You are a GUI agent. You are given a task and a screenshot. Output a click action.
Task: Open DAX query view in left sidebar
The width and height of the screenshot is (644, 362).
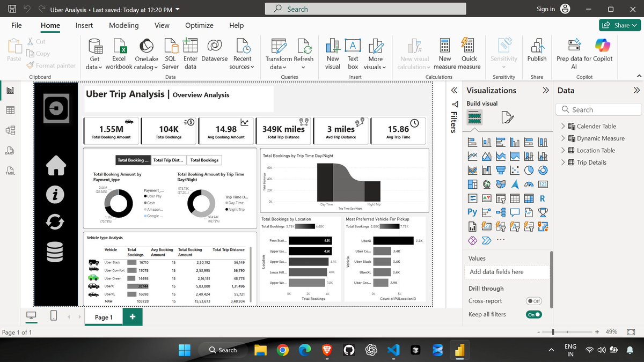pos(10,151)
